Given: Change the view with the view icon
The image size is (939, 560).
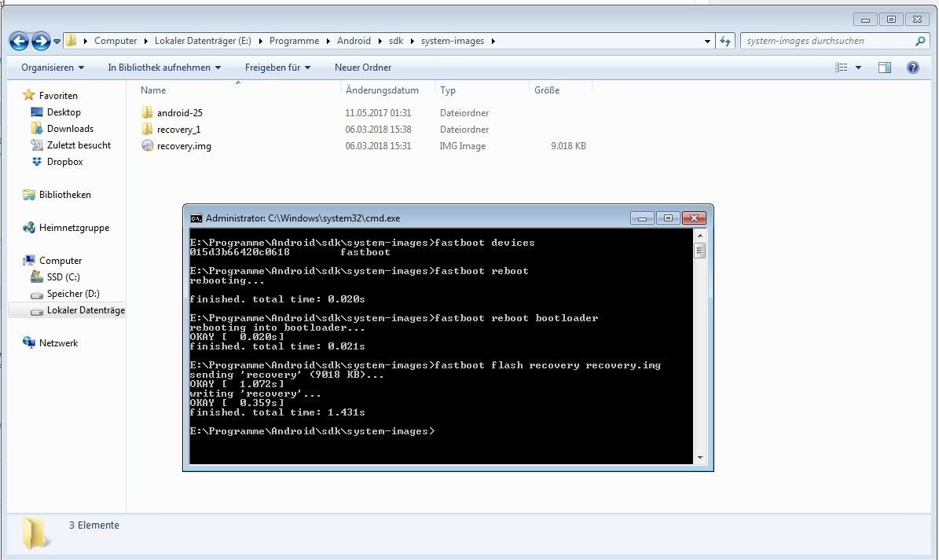Looking at the screenshot, I should click(842, 68).
